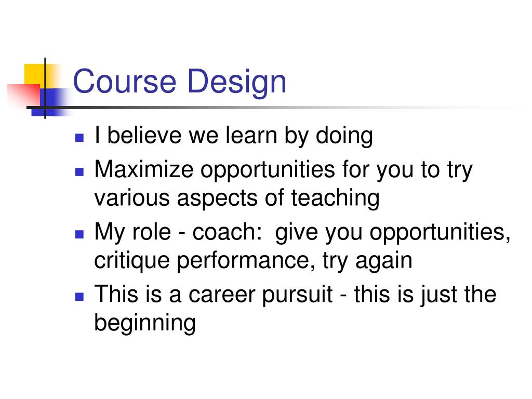Screen dimensions: 532x399
Task: Click the vertical black line crossing the squares
Action: (x=45, y=88)
